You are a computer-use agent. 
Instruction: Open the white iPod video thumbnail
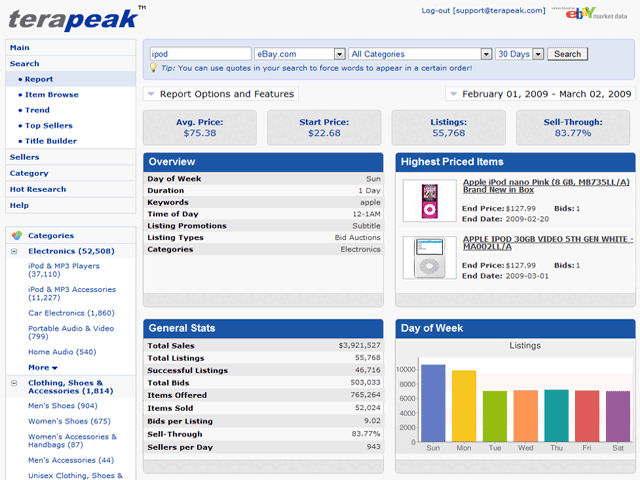(x=429, y=258)
